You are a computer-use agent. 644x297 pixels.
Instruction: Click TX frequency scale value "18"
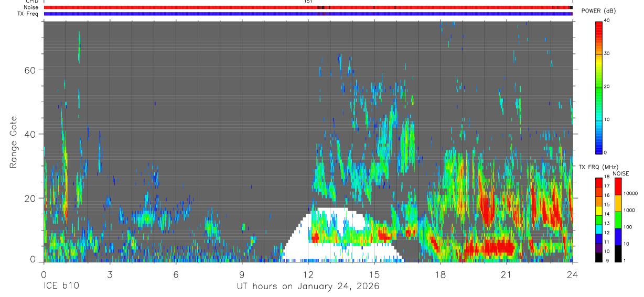[x=607, y=177]
